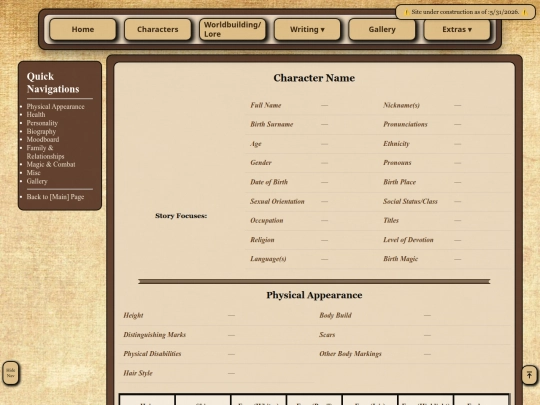Jump to the Moodboard section
Screen dimensions: 540x405
click(x=43, y=139)
